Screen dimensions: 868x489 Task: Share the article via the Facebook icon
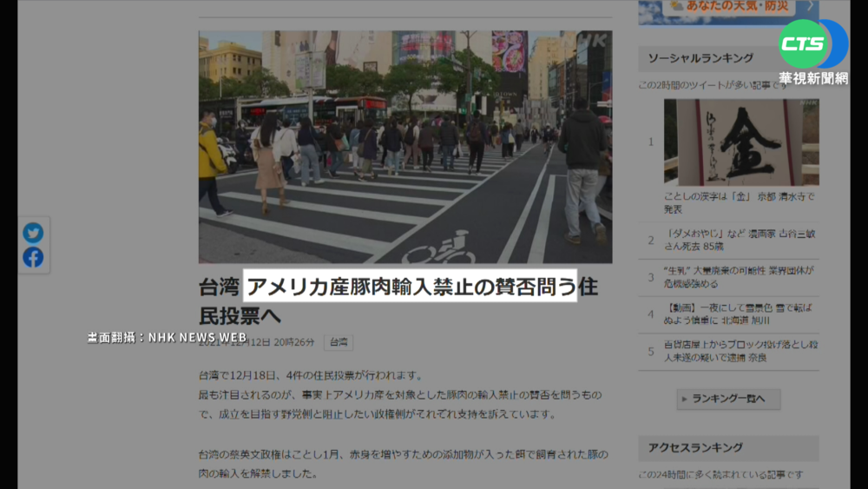(x=33, y=257)
